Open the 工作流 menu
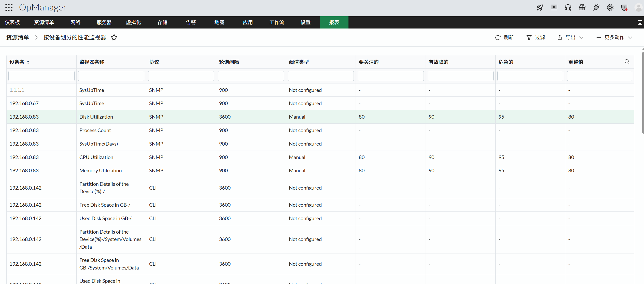 277,22
